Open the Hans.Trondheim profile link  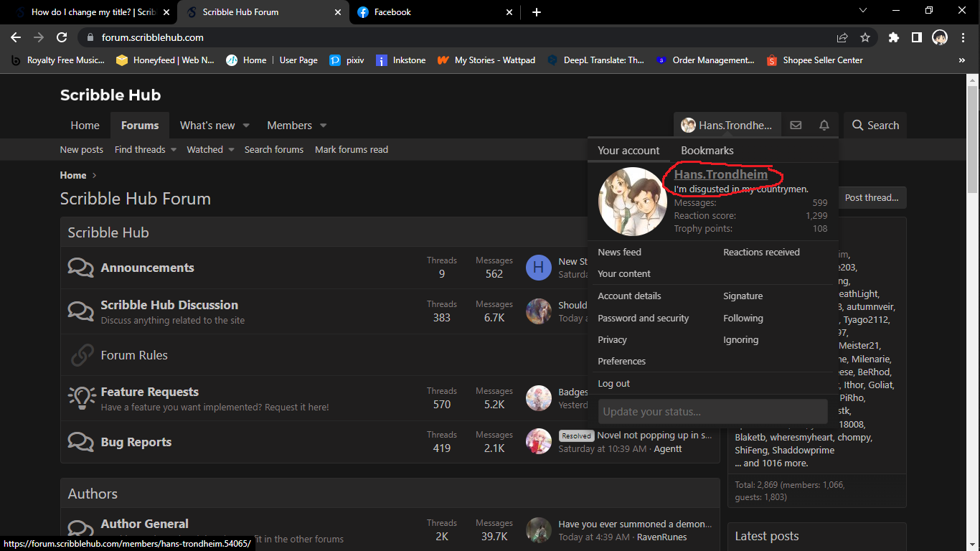[x=720, y=174]
